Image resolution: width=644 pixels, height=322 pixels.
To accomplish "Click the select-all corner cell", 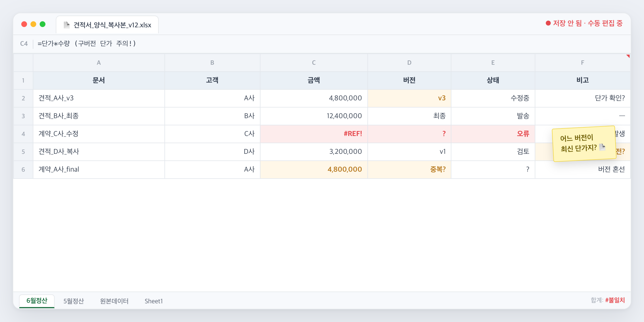I will click(x=23, y=63).
